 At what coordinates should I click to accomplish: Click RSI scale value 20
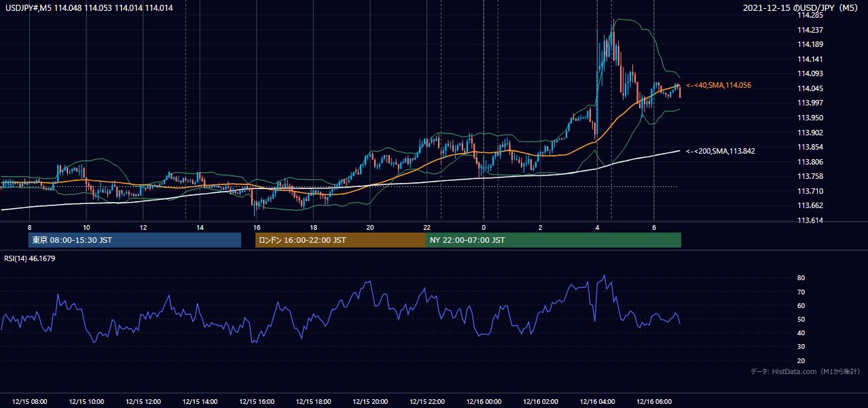801,360
